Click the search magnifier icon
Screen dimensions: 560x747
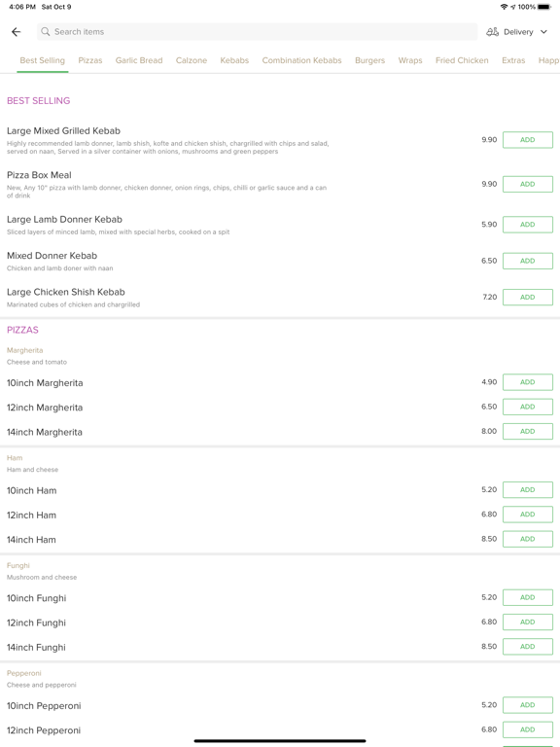[x=46, y=32]
